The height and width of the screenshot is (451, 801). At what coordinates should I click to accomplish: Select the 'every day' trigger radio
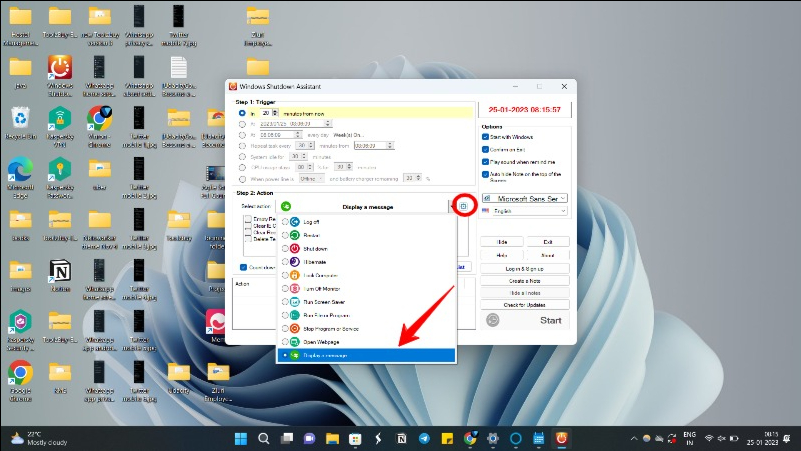click(x=242, y=135)
